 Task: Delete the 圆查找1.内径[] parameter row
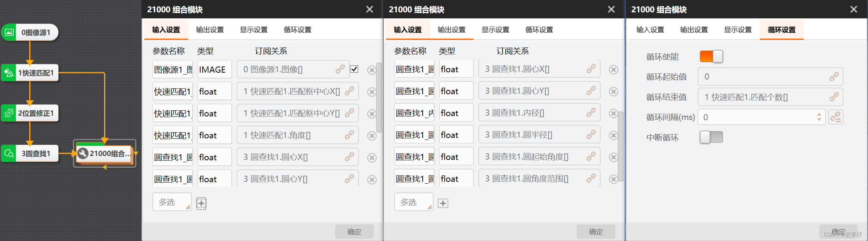point(614,113)
